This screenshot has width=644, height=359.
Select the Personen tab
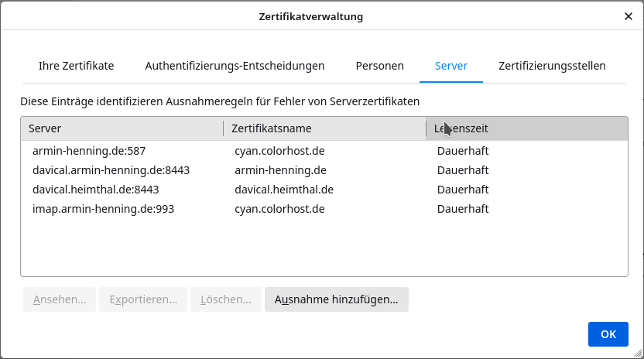pyautogui.click(x=379, y=66)
